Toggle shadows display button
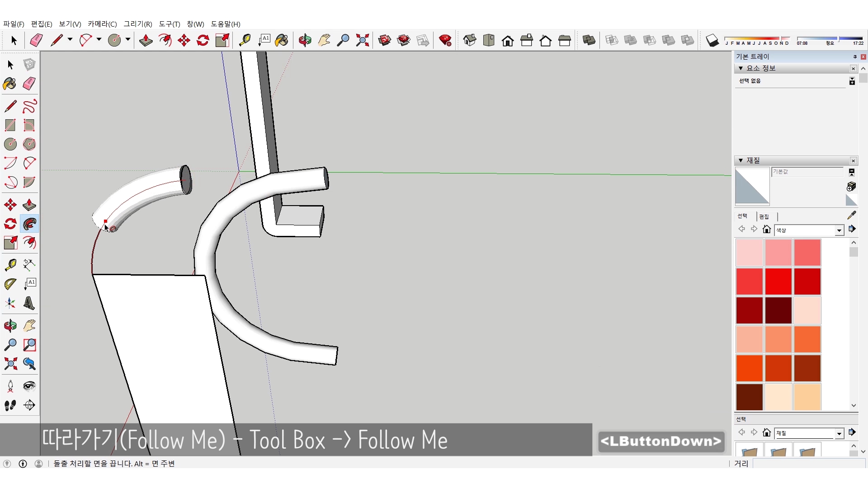Viewport: 868px width, 488px height. click(712, 41)
